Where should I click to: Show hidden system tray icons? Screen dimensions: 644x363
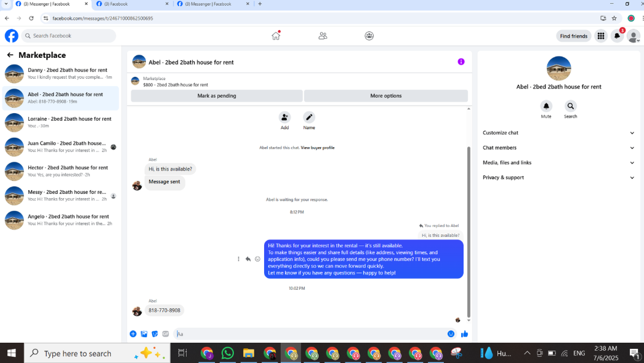pyautogui.click(x=527, y=353)
